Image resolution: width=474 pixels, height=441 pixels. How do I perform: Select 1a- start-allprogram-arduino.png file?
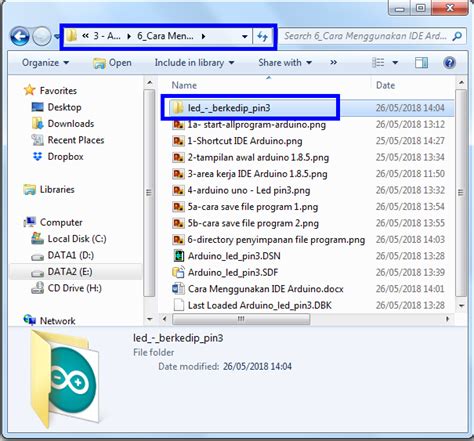click(256, 125)
